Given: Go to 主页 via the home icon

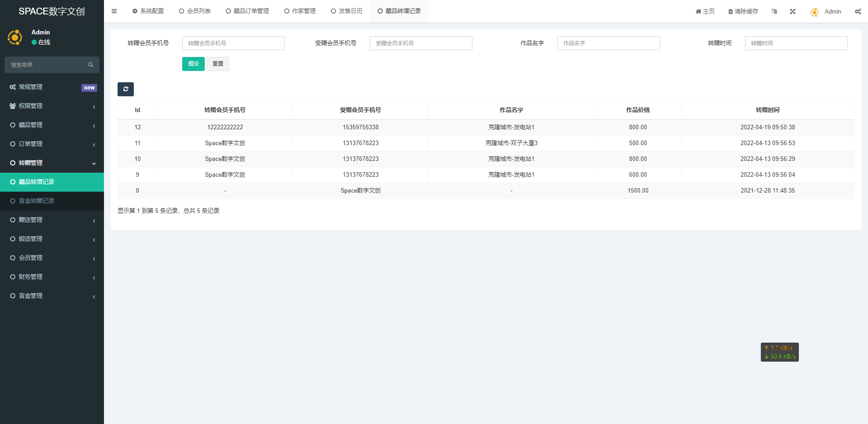Looking at the screenshot, I should click(x=698, y=11).
